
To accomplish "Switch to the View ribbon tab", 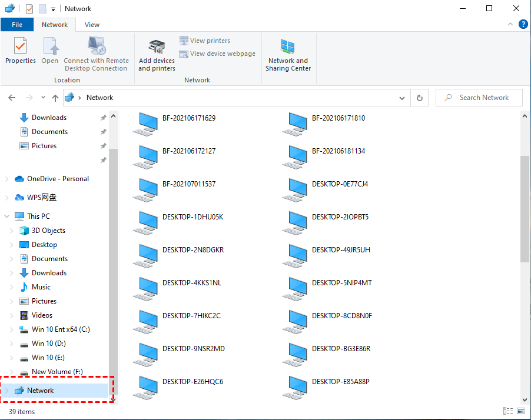I will [92, 25].
